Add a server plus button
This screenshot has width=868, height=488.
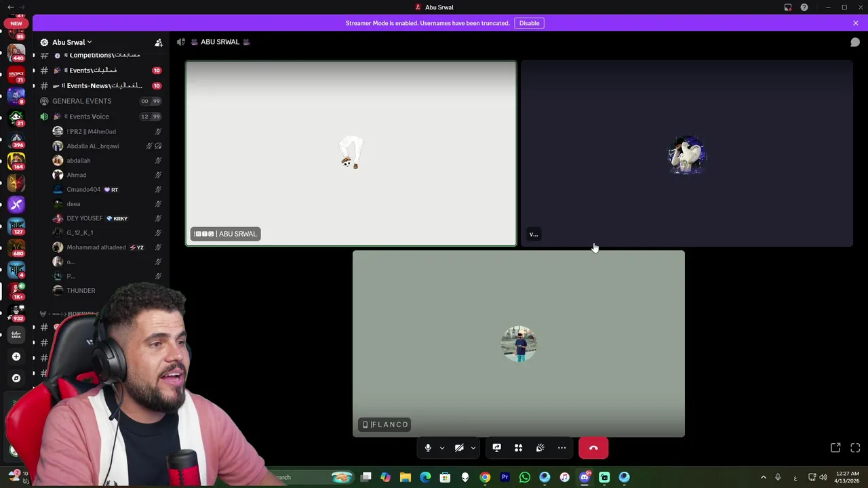(16, 357)
